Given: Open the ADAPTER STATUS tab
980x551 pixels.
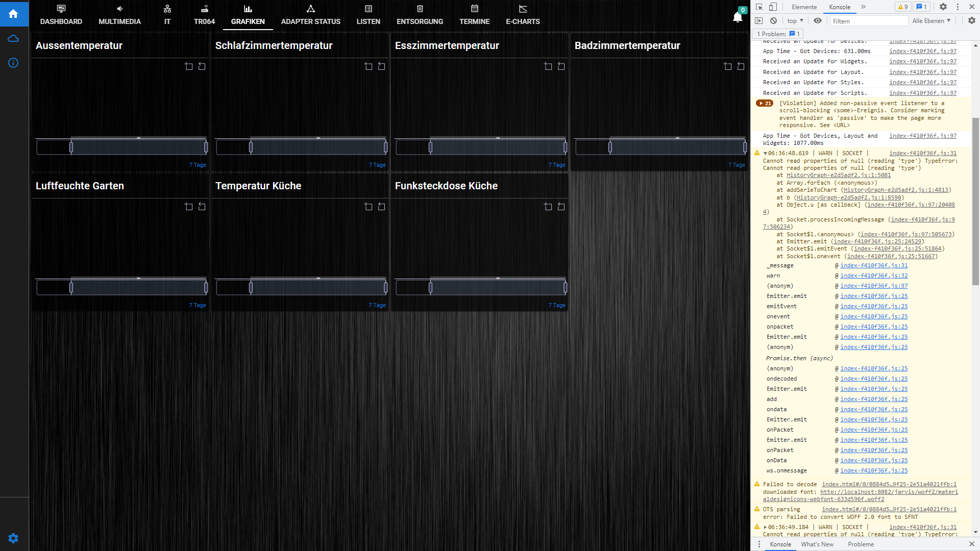Looking at the screenshot, I should (311, 14).
